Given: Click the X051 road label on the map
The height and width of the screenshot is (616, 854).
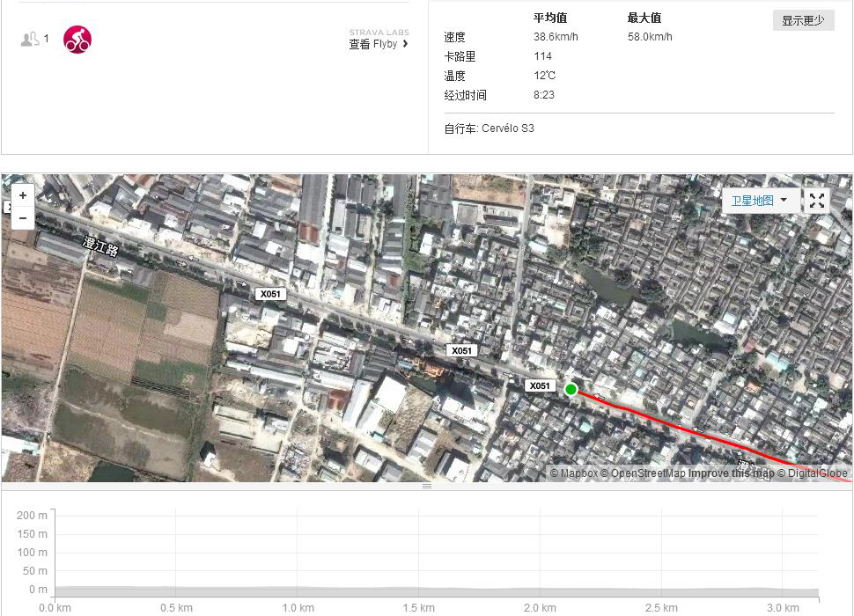Looking at the screenshot, I should click(540, 385).
